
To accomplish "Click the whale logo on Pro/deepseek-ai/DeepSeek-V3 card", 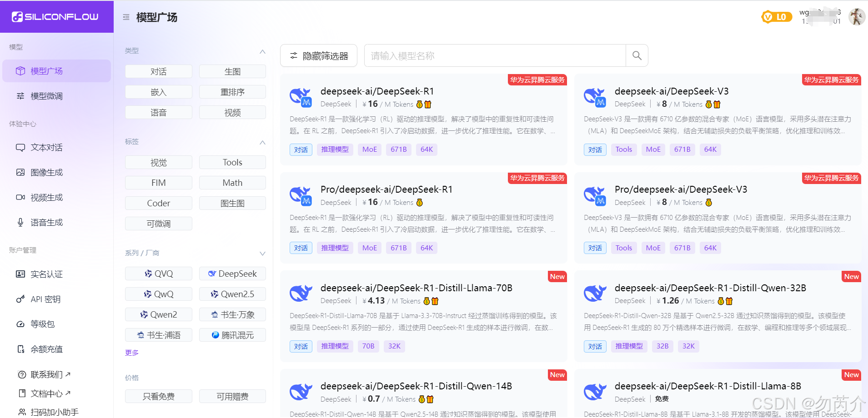I will point(595,195).
